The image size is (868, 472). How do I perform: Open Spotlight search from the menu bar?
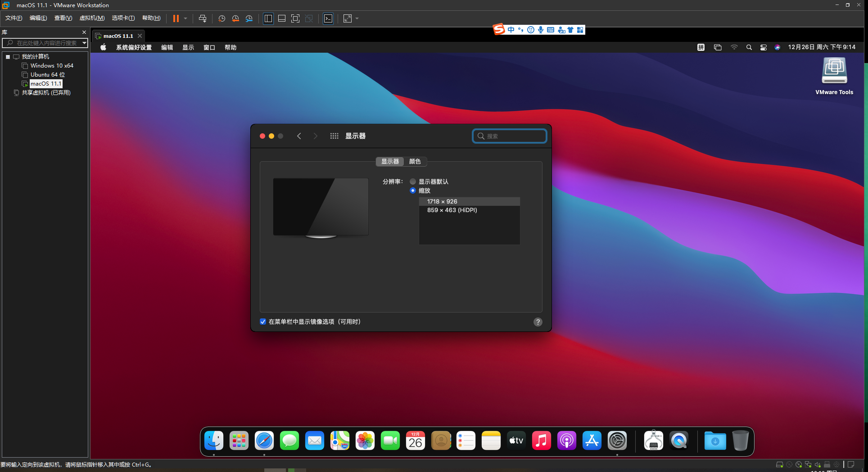click(749, 47)
